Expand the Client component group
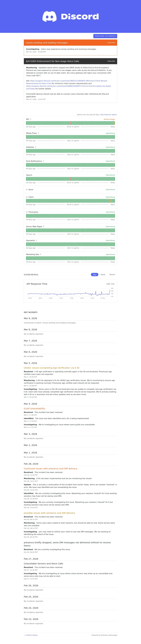Screen dimensions: 141x644 [27, 197]
